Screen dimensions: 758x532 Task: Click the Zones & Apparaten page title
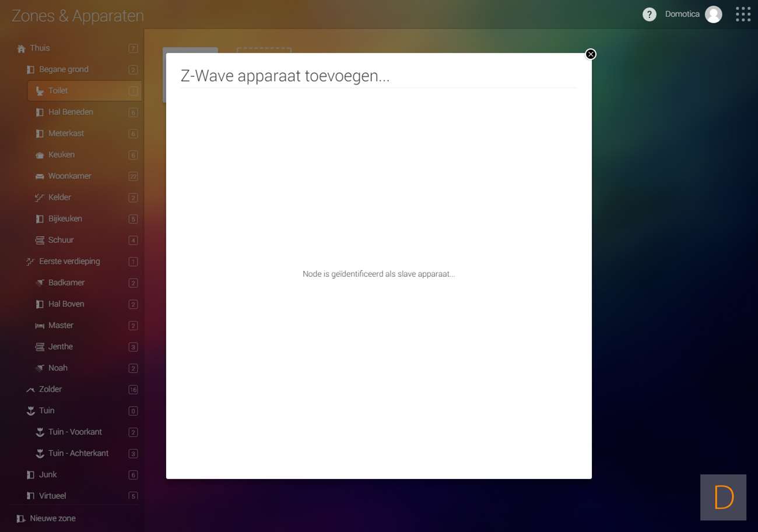78,16
